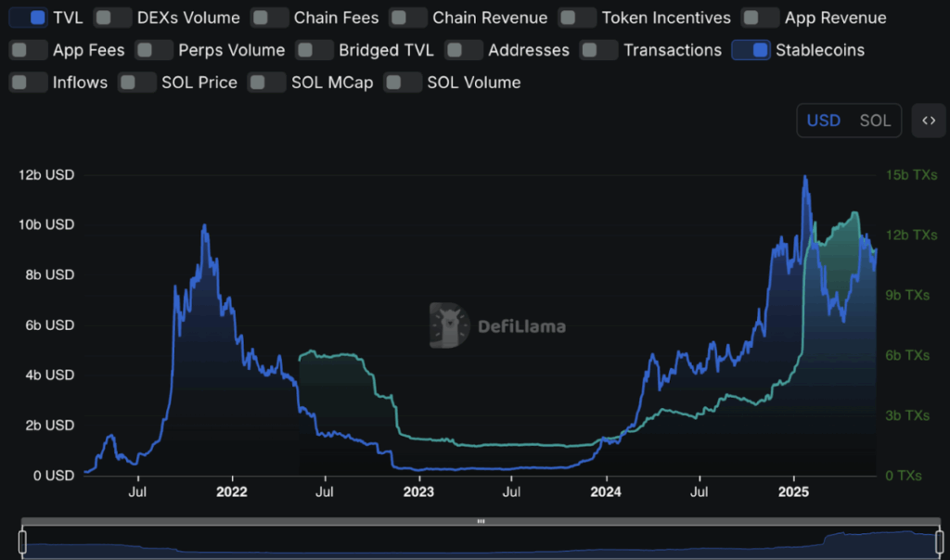950x560 pixels.
Task: Turn on the Transactions toggle
Action: click(599, 50)
